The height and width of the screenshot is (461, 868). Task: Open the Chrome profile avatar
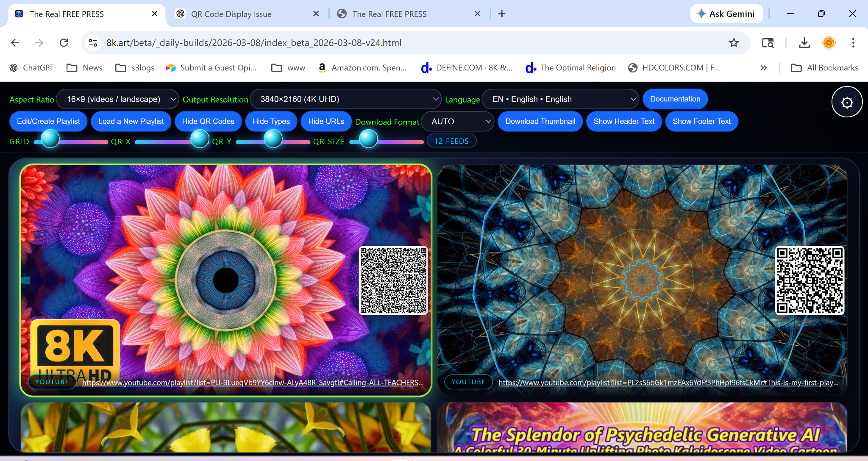click(829, 43)
